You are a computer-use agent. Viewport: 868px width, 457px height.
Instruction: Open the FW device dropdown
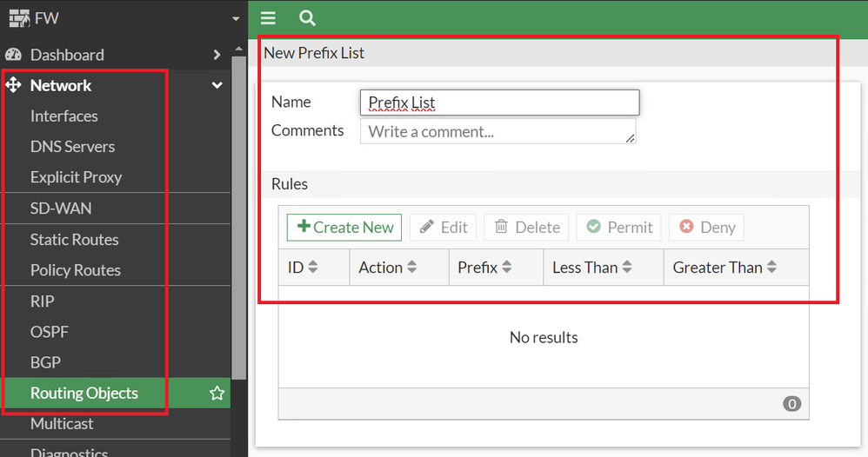(235, 18)
